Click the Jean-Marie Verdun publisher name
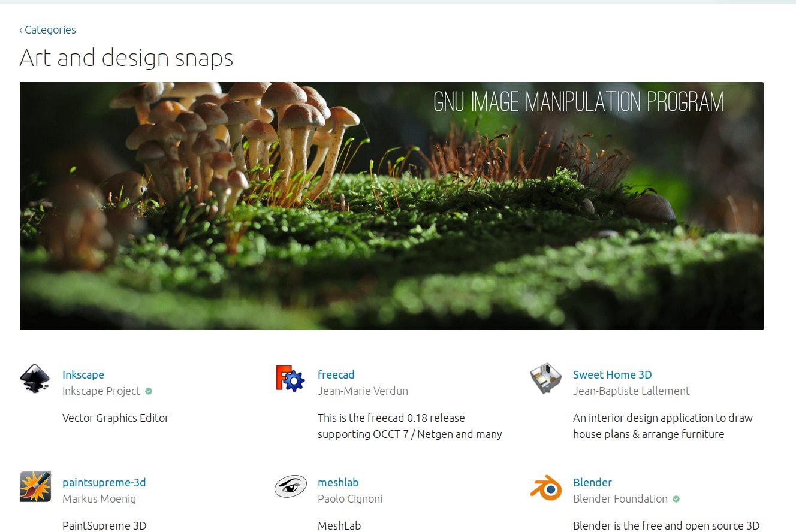The height and width of the screenshot is (532, 796). click(x=363, y=391)
